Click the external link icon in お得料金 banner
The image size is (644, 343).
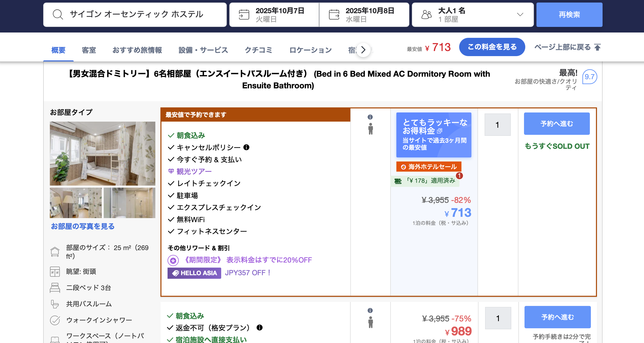click(440, 131)
